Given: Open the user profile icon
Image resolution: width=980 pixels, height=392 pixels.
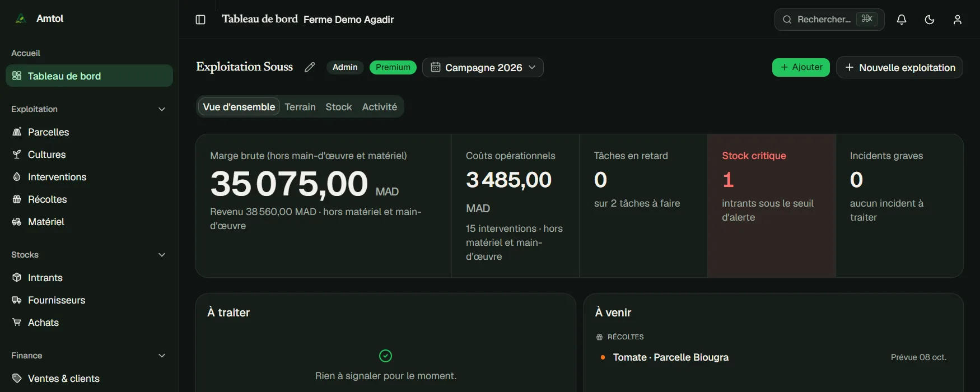Looking at the screenshot, I should coord(958,20).
